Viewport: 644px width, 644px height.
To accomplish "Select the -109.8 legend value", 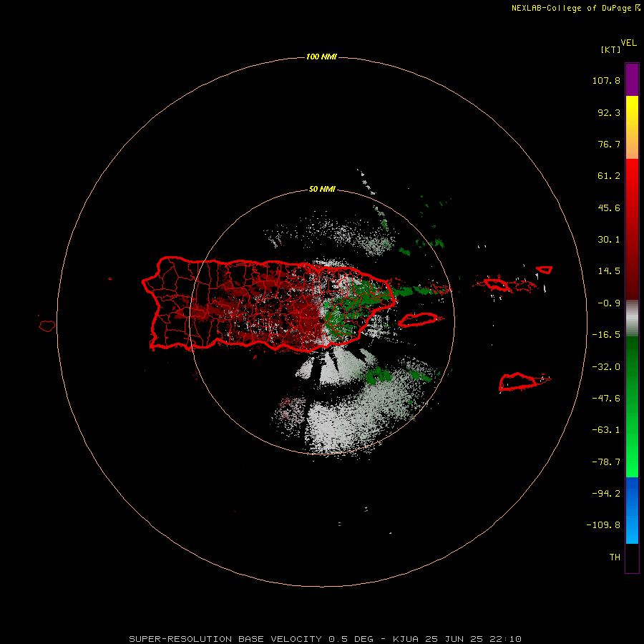I will click(603, 525).
